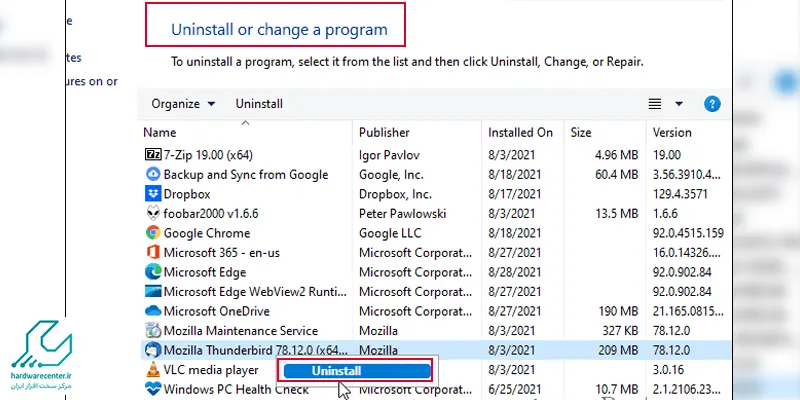Select the 7-Zip 19.00 (x64) entry
Viewport: 800px width, 400px height.
pos(208,155)
